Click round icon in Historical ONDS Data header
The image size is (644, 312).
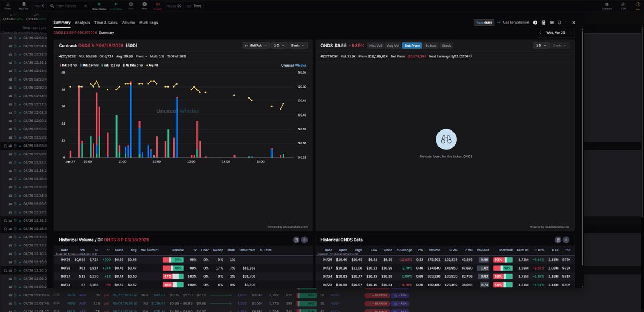566,240
